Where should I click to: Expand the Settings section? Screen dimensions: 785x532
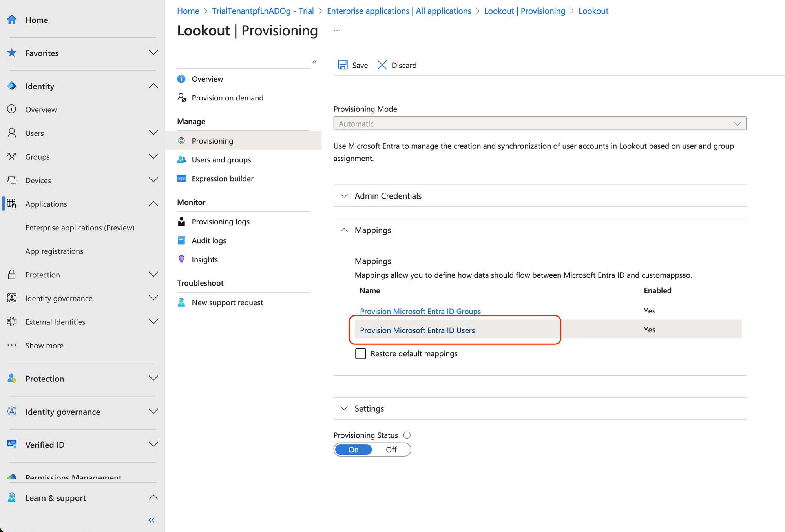click(x=344, y=408)
